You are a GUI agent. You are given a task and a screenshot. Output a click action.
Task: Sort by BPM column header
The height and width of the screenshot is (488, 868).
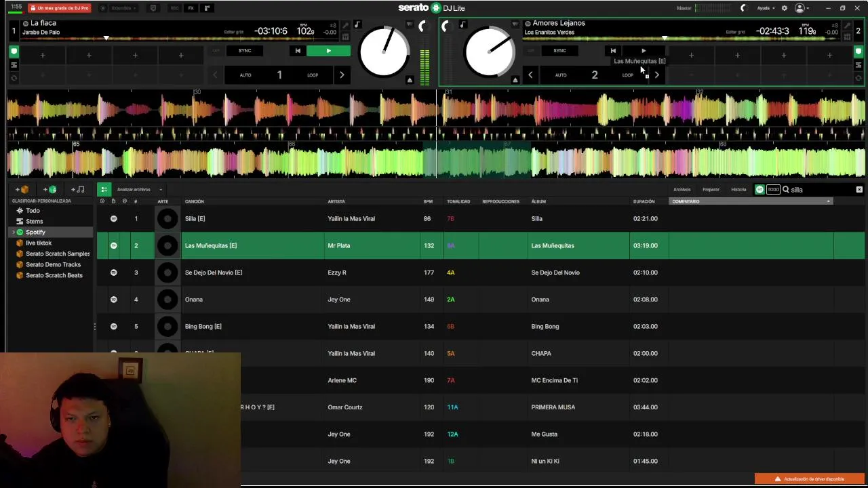coord(428,201)
